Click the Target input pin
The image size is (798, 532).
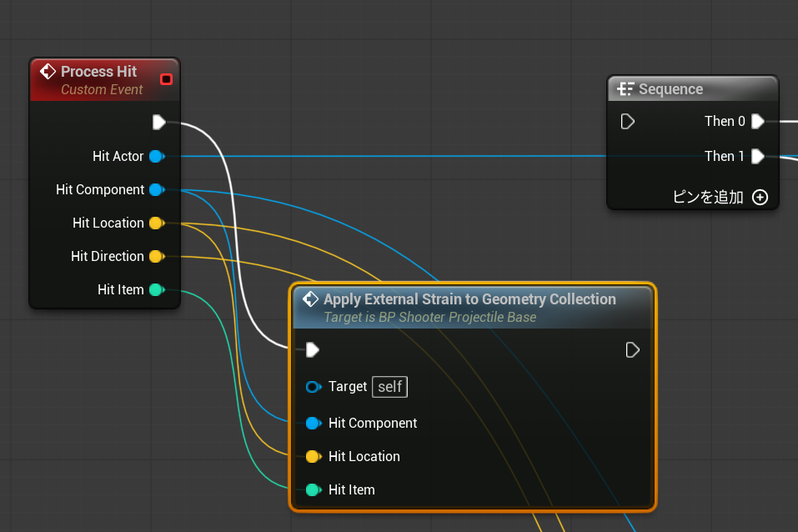click(313, 387)
